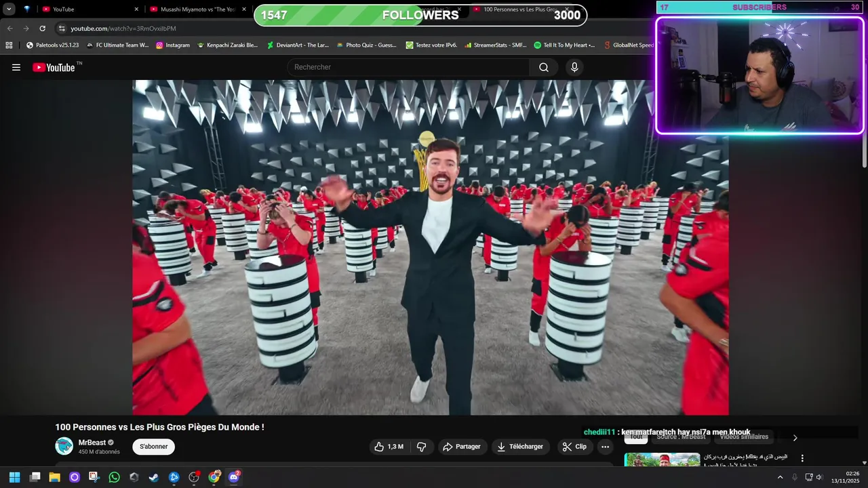Viewport: 868px width, 488px height.
Task: Open Steam from the taskbar
Action: 154,477
